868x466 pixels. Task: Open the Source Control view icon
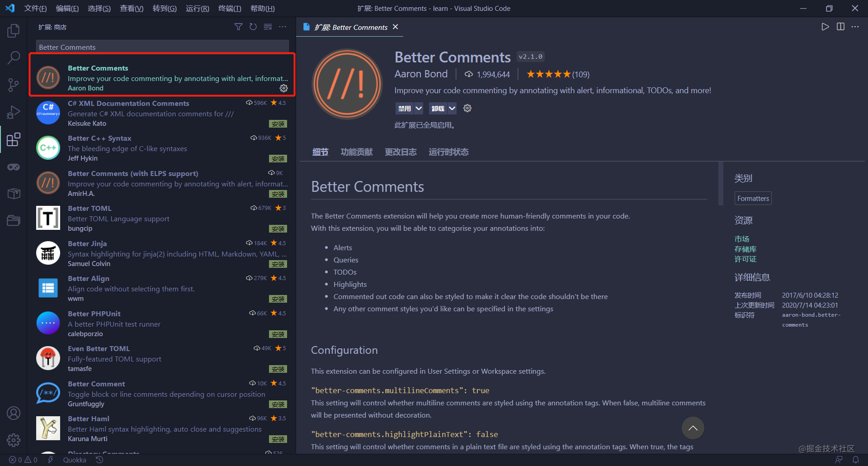(x=14, y=85)
